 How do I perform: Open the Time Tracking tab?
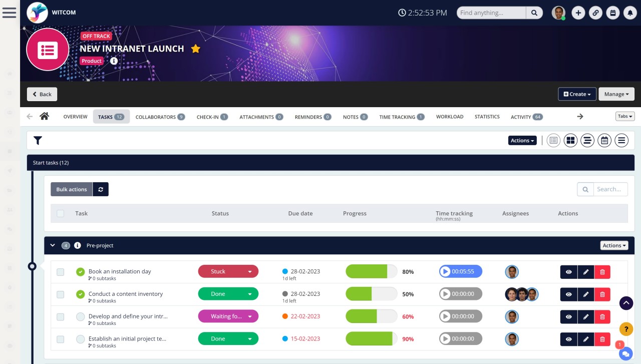[x=398, y=117]
